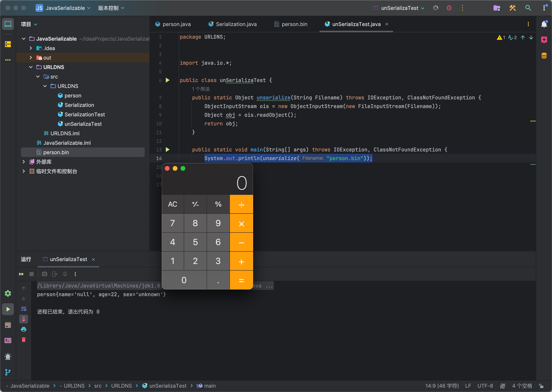The width and height of the screenshot is (552, 392).
Task: Clear console with the trash icon
Action: pos(24,340)
